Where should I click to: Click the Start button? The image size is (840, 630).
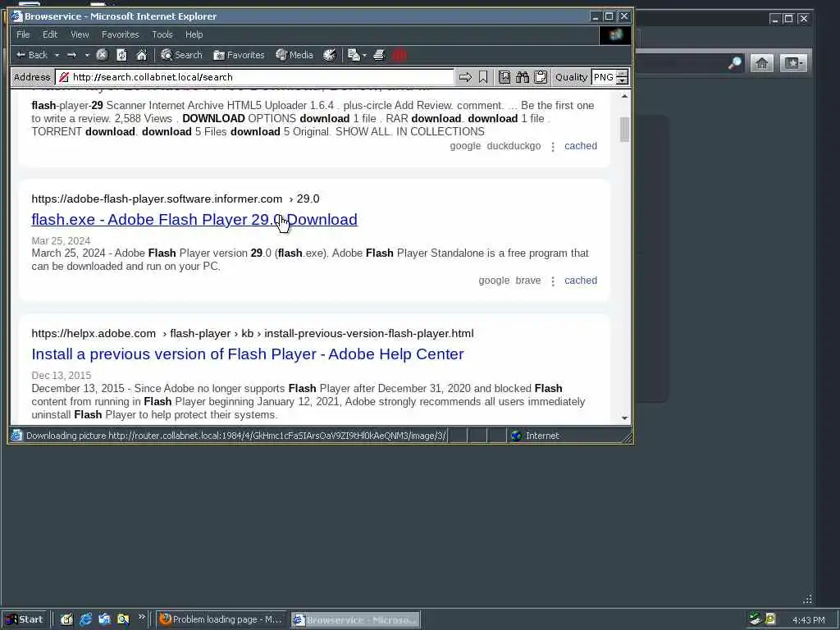tap(24, 619)
